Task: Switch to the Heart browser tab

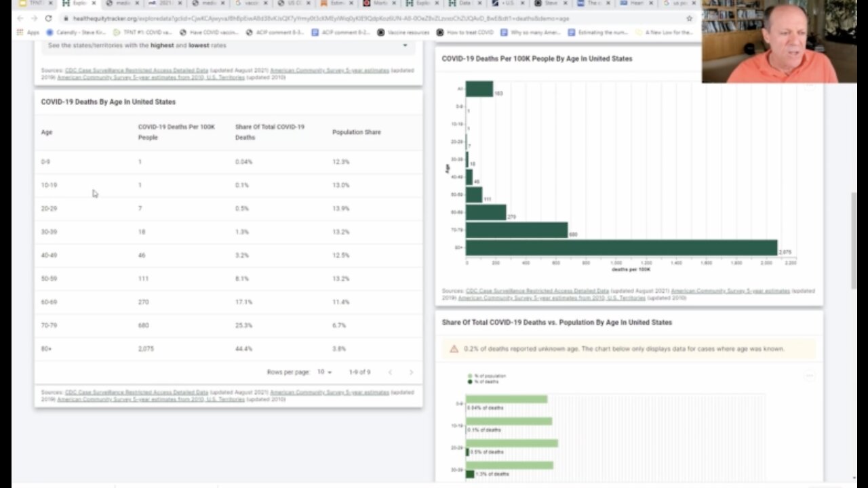Action: (637, 3)
